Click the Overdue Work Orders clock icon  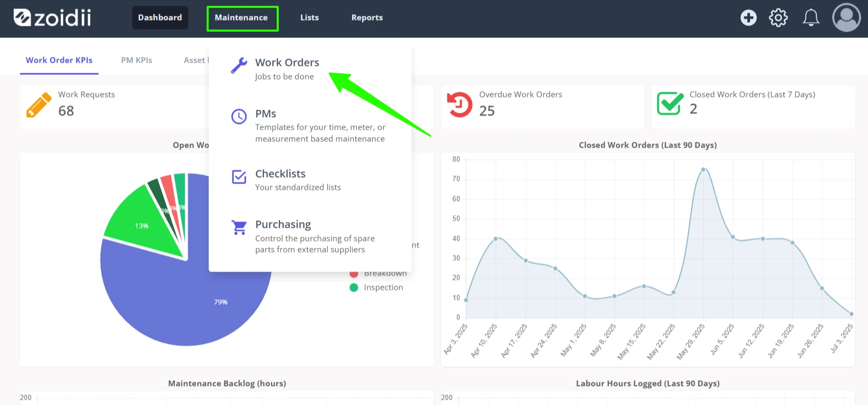(460, 104)
